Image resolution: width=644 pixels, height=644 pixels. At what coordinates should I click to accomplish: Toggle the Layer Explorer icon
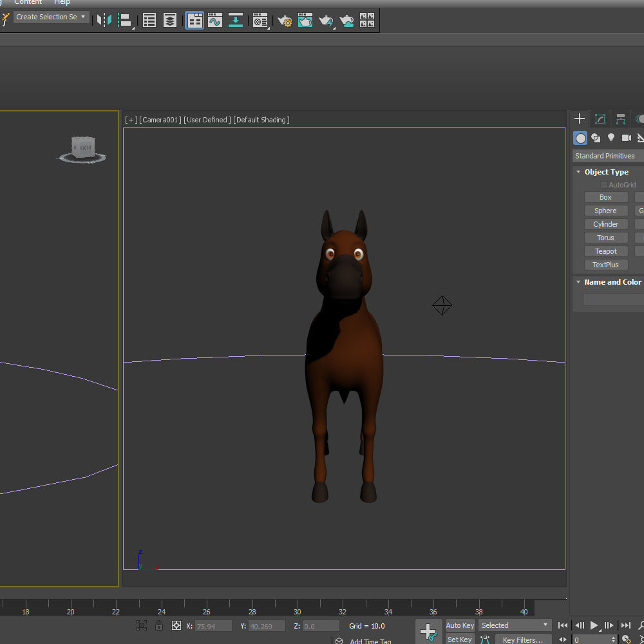click(x=169, y=20)
